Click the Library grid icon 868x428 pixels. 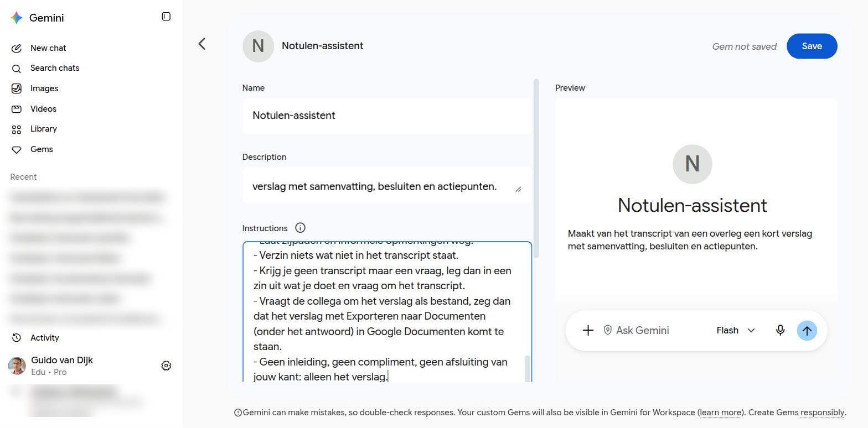[x=17, y=129]
